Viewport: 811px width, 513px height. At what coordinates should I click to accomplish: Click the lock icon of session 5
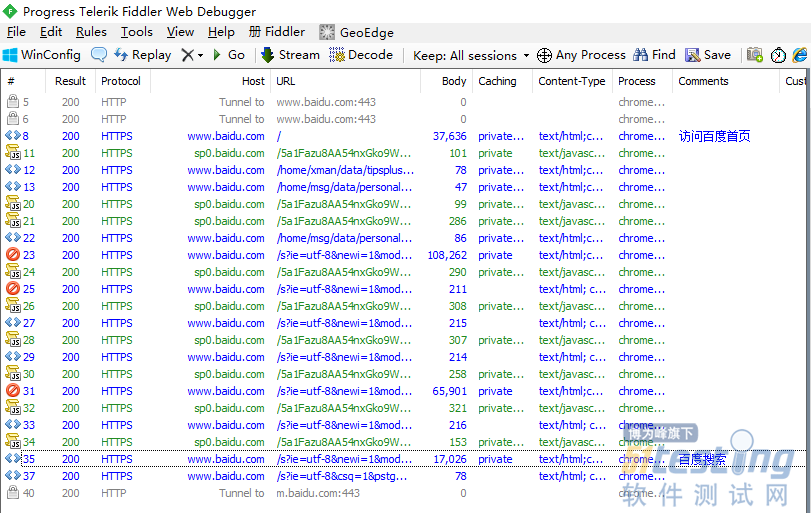13,101
